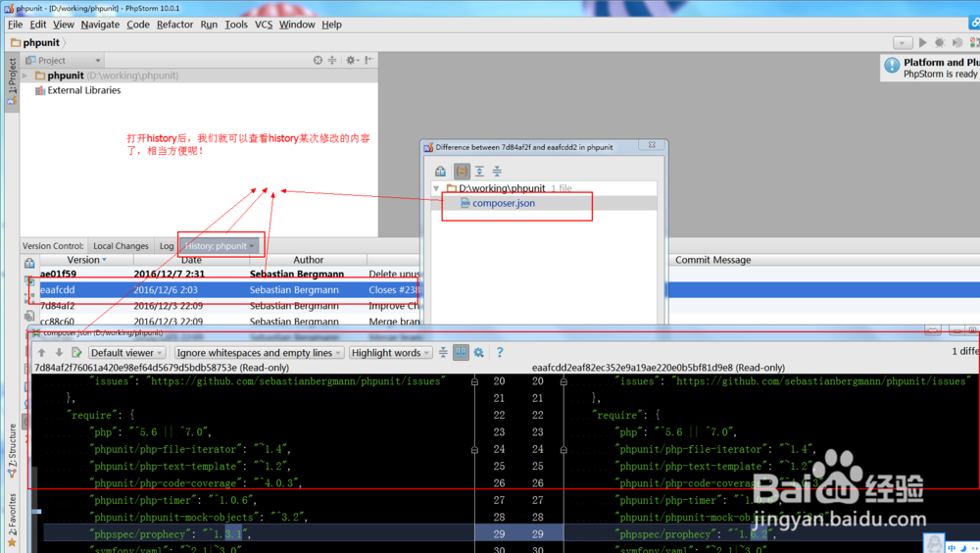This screenshot has width=980, height=553.
Task: Toggle the Z: Structure side tool window
Action: click(x=12, y=450)
